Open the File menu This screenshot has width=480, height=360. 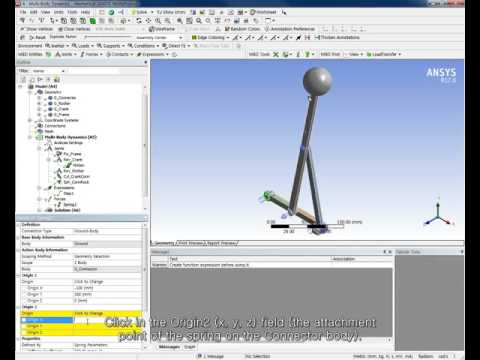(x=23, y=12)
